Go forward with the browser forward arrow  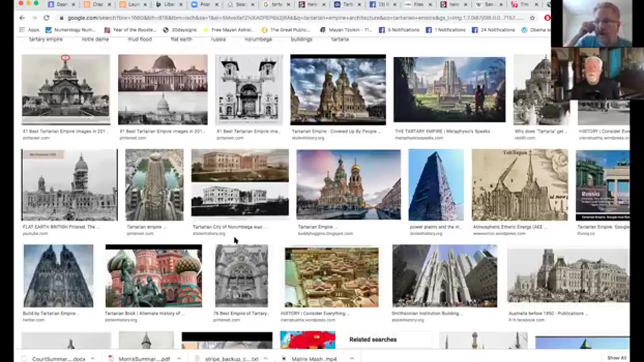click(34, 18)
